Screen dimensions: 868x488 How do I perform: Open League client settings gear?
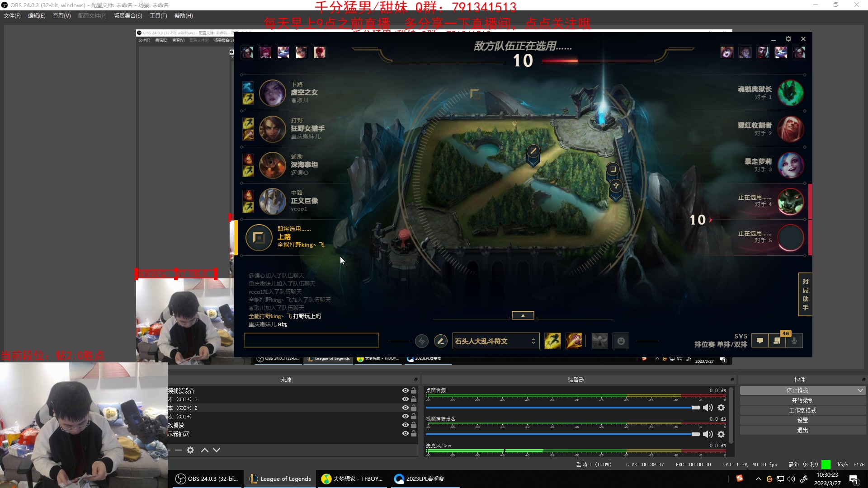788,39
